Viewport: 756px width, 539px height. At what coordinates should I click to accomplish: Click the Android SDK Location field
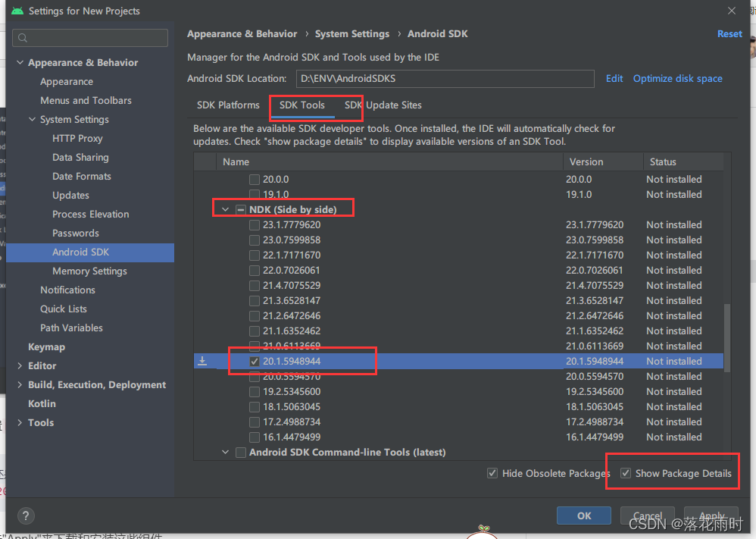tap(445, 79)
